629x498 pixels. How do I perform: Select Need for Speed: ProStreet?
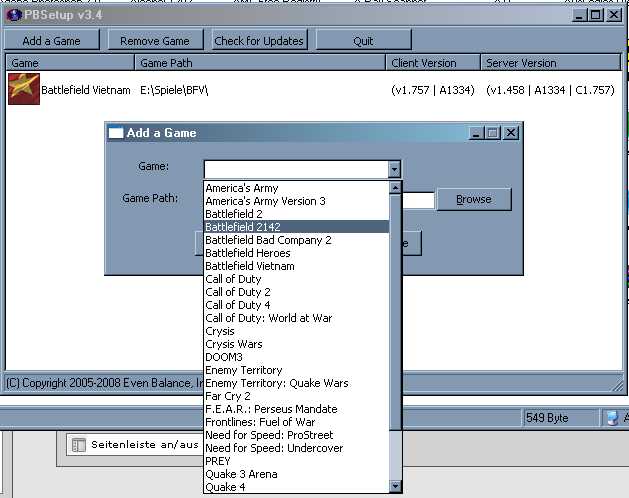(296, 435)
